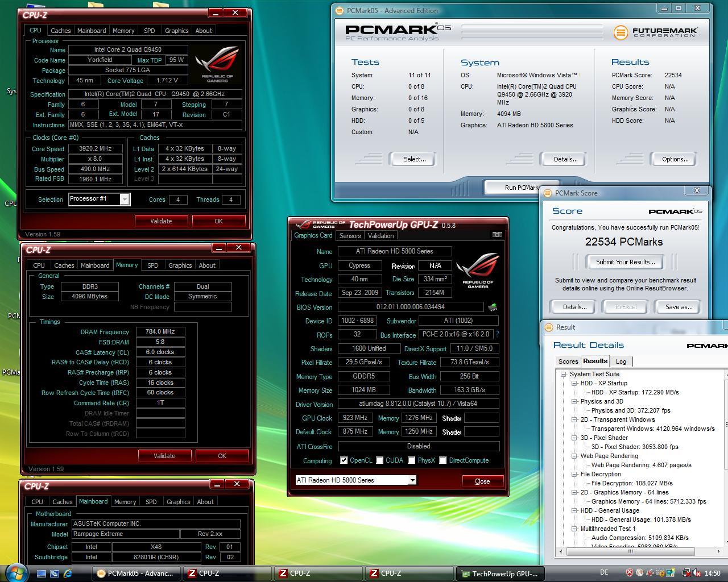The image size is (728, 582).
Task: Click the 'Web Page Rendering: 4.607 pages/s' row
Action: (x=641, y=465)
